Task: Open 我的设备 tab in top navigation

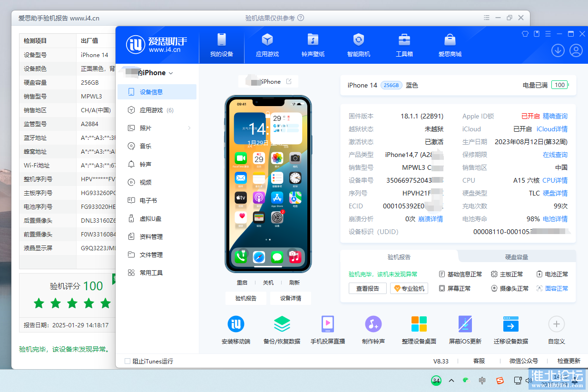Action: tap(222, 46)
